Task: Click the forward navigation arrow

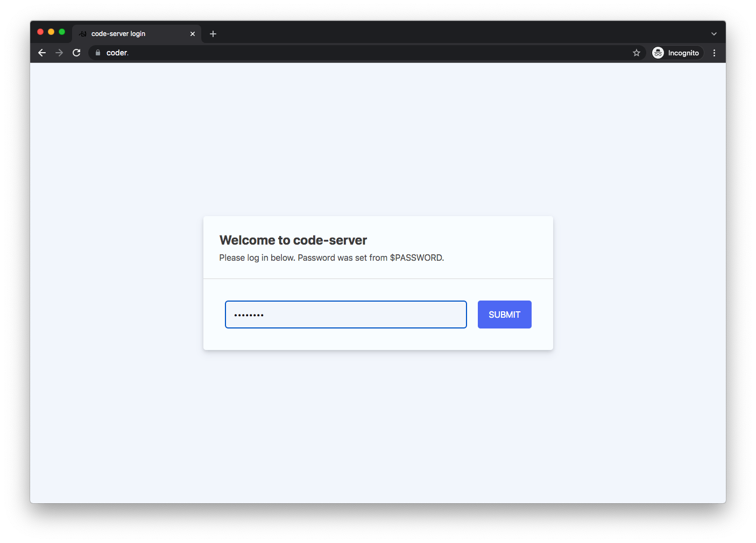Action: (59, 53)
